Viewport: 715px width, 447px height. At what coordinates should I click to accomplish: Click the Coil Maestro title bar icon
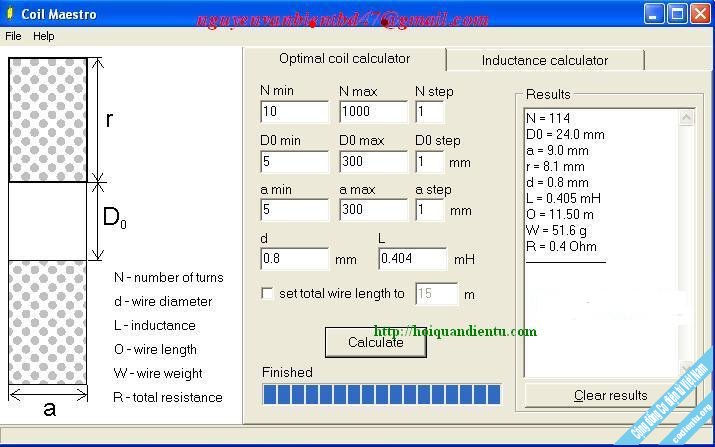coord(10,14)
